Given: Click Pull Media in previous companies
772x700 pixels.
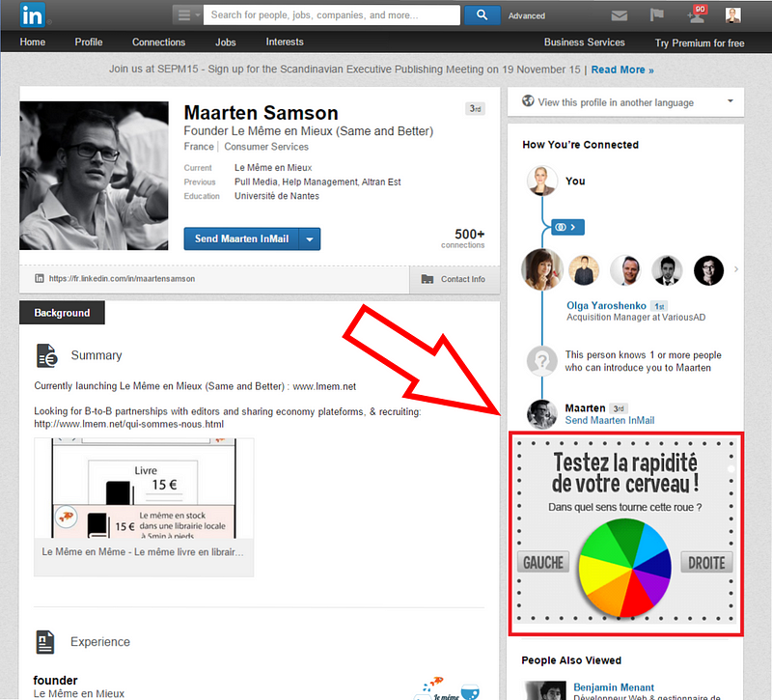Looking at the screenshot, I should [255, 182].
